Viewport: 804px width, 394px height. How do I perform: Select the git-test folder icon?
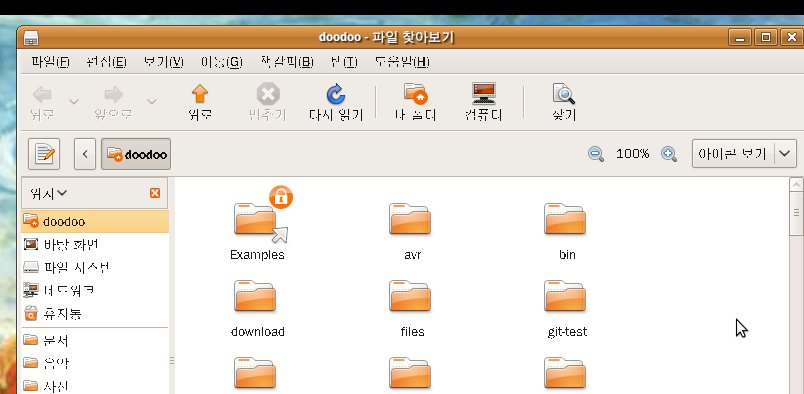(x=565, y=296)
